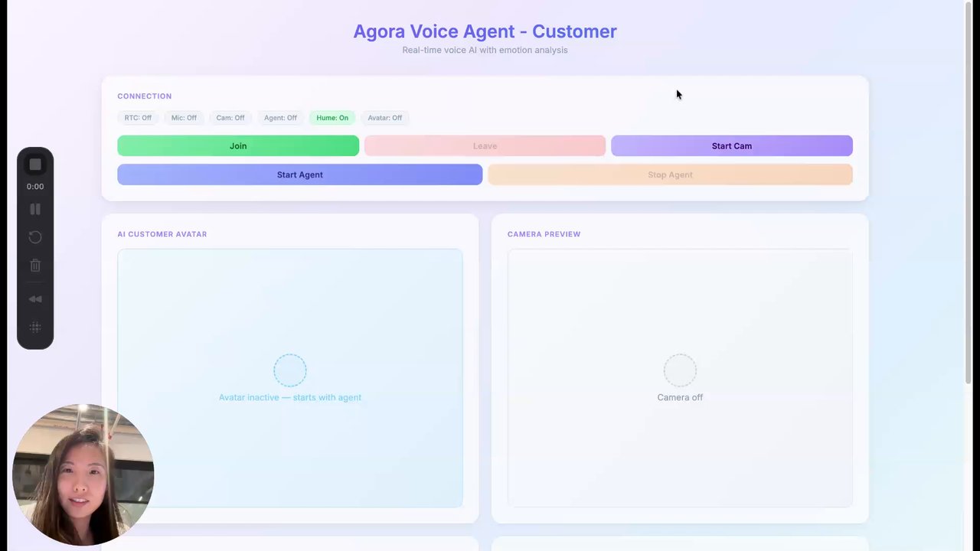The height and width of the screenshot is (551, 980).
Task: Click the AI CUSTOMER AVATAR heading
Action: click(162, 234)
